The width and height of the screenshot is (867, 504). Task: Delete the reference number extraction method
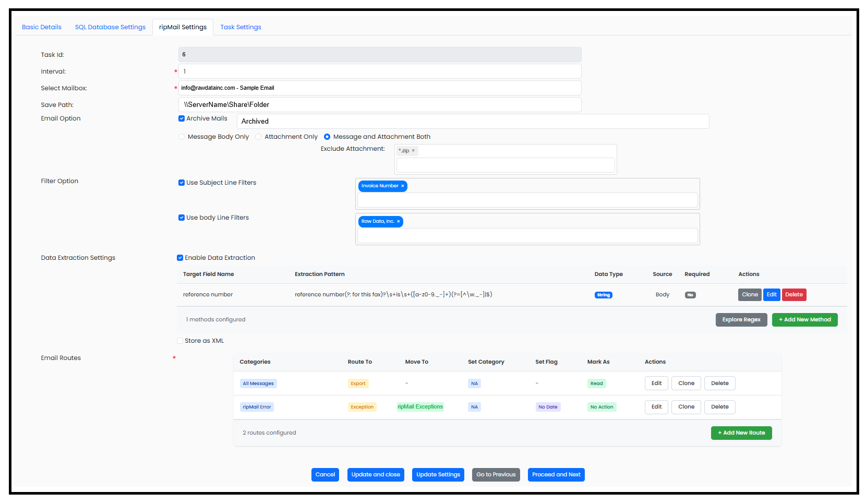(x=793, y=295)
